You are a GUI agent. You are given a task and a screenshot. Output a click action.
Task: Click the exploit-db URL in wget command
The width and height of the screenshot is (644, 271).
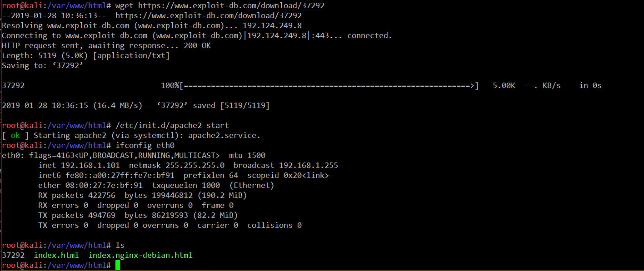[231, 5]
